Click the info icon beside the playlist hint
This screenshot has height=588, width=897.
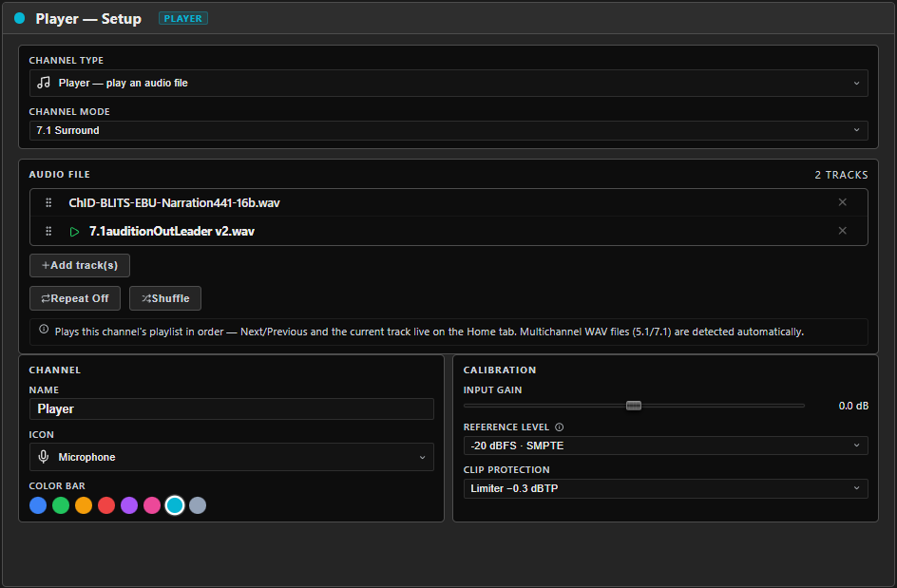pos(44,329)
